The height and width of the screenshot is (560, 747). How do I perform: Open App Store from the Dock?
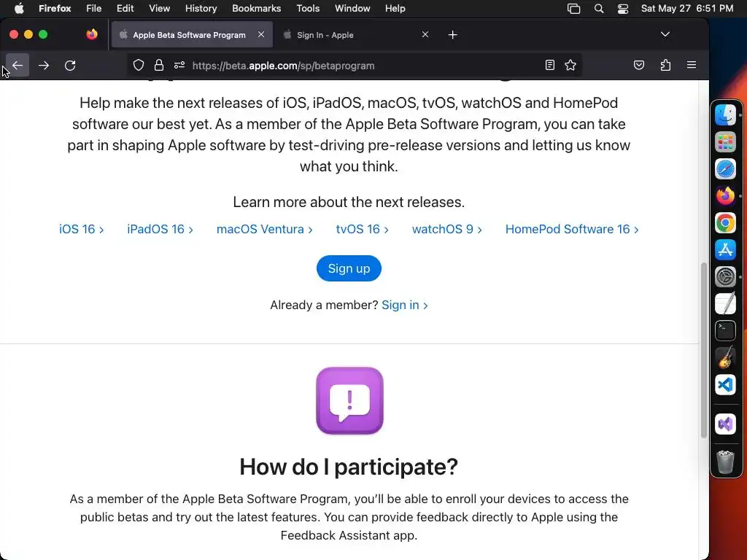point(725,249)
